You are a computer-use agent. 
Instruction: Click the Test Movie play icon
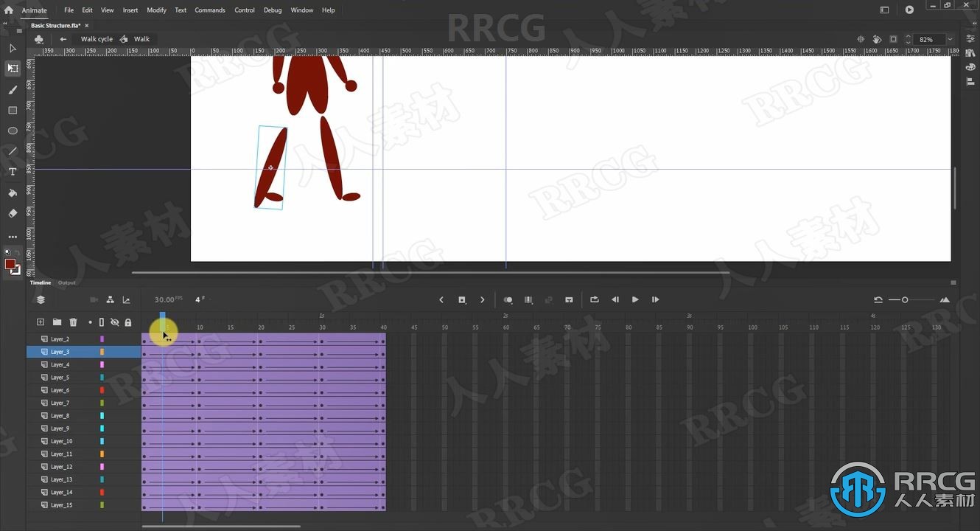tap(909, 10)
